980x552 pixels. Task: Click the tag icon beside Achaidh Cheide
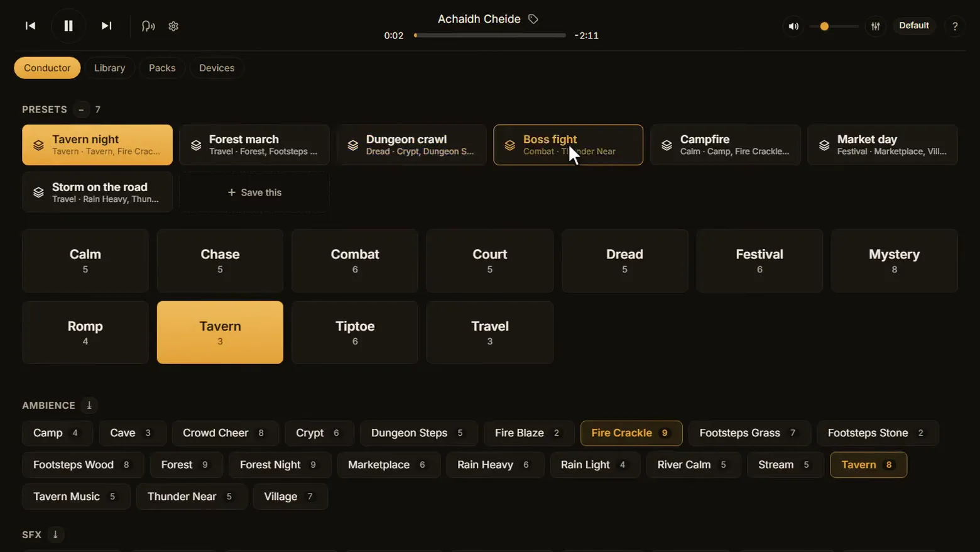coord(533,19)
